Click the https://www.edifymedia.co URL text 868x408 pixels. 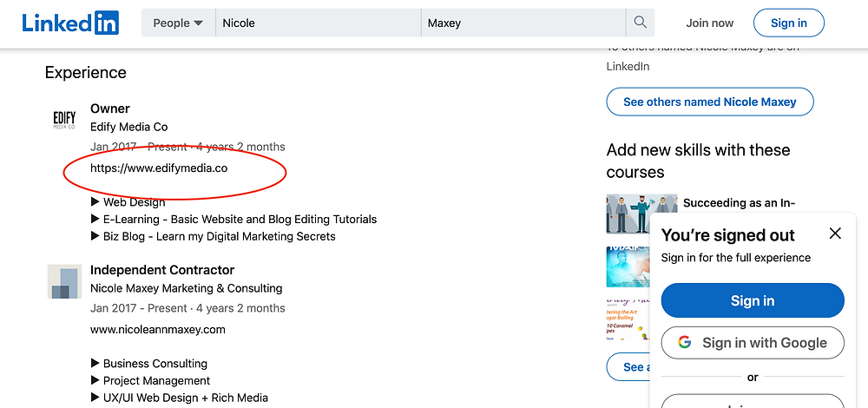click(159, 168)
